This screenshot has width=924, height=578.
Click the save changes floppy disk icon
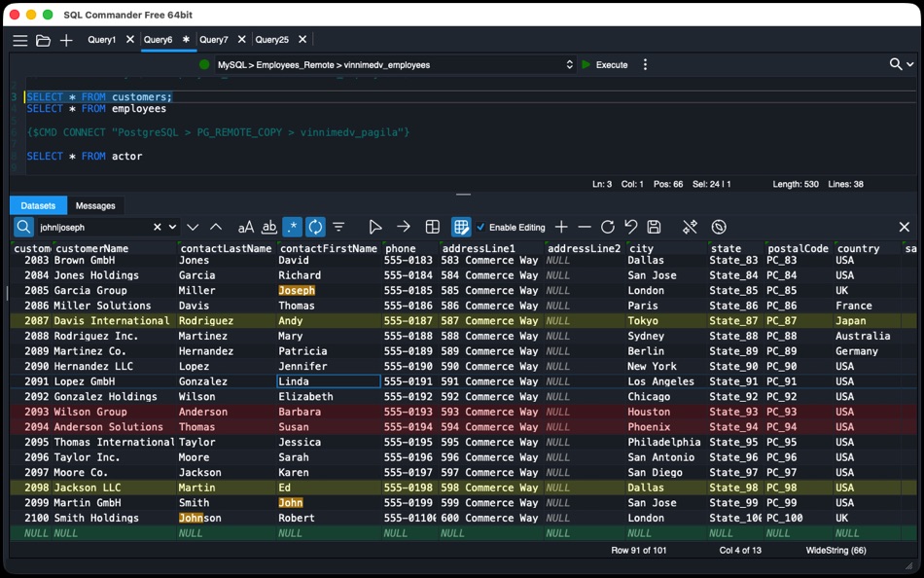coord(654,227)
